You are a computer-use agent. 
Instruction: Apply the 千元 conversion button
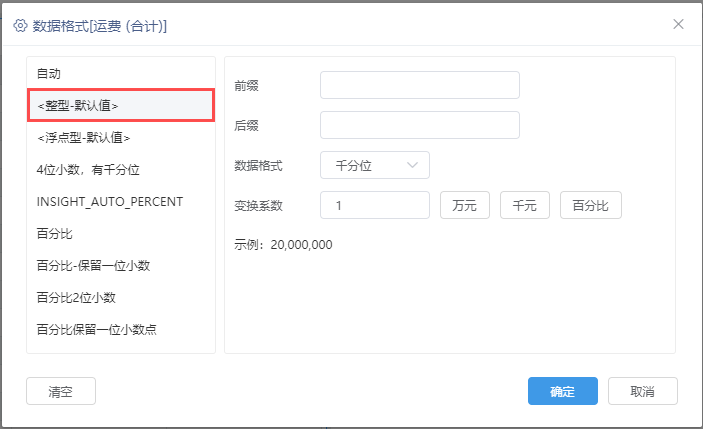(x=525, y=205)
